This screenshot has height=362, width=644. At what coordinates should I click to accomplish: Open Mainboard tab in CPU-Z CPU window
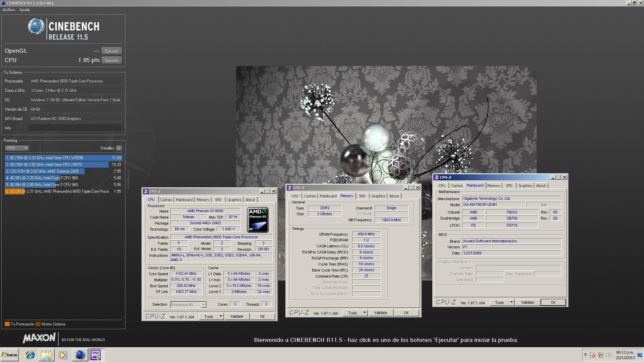tap(184, 200)
